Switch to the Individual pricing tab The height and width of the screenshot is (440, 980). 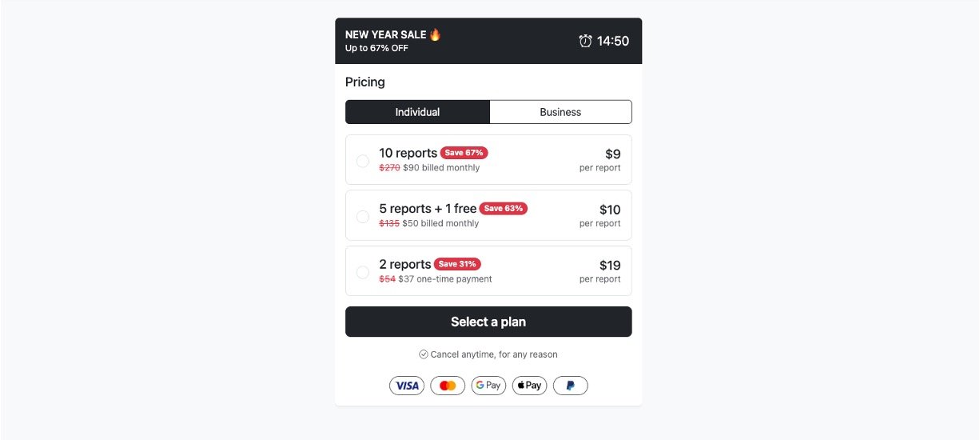[x=417, y=112]
